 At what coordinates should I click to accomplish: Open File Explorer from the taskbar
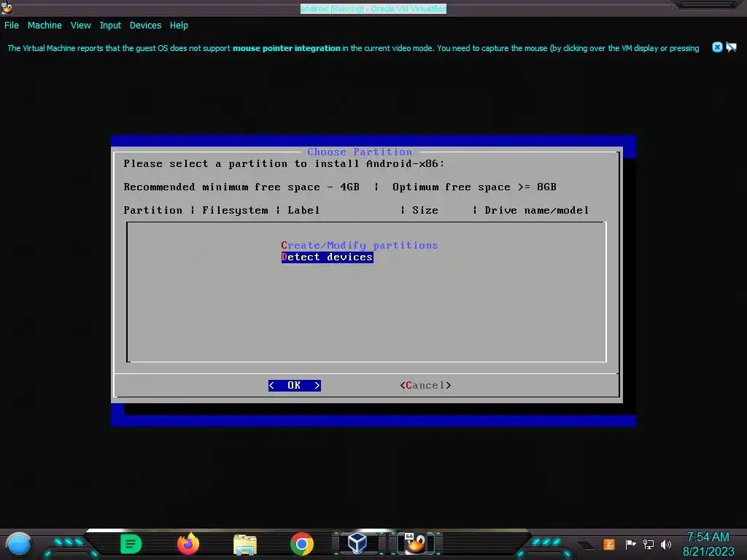click(x=245, y=545)
